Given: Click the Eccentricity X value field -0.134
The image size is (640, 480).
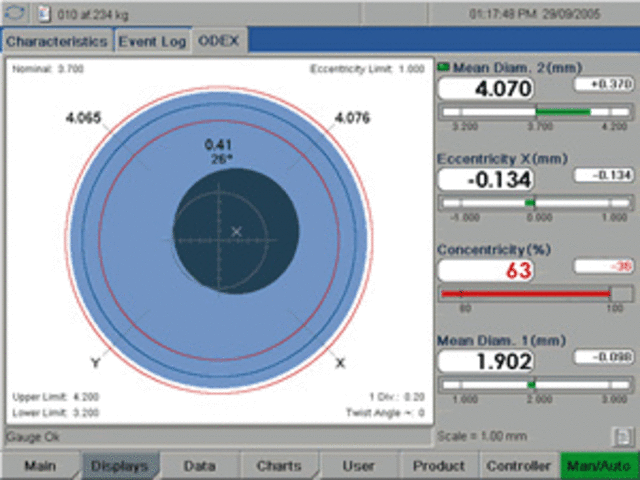Looking at the screenshot, I should [486, 179].
